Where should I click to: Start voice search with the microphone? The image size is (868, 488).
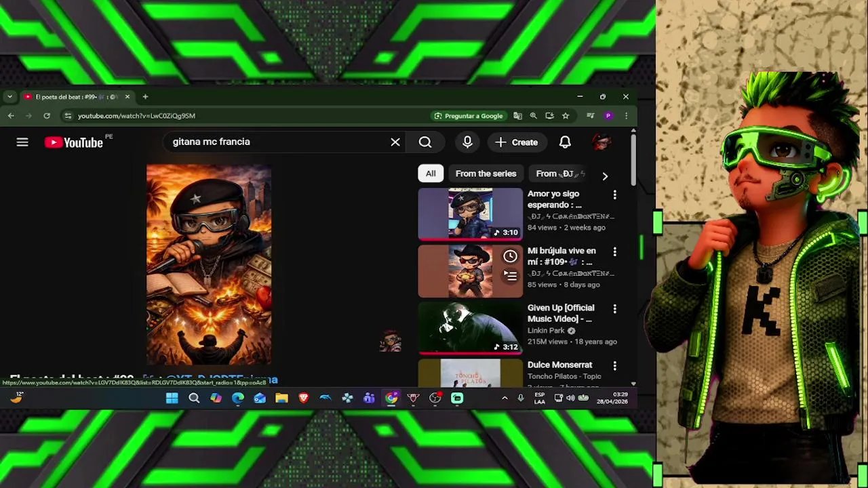tap(467, 142)
